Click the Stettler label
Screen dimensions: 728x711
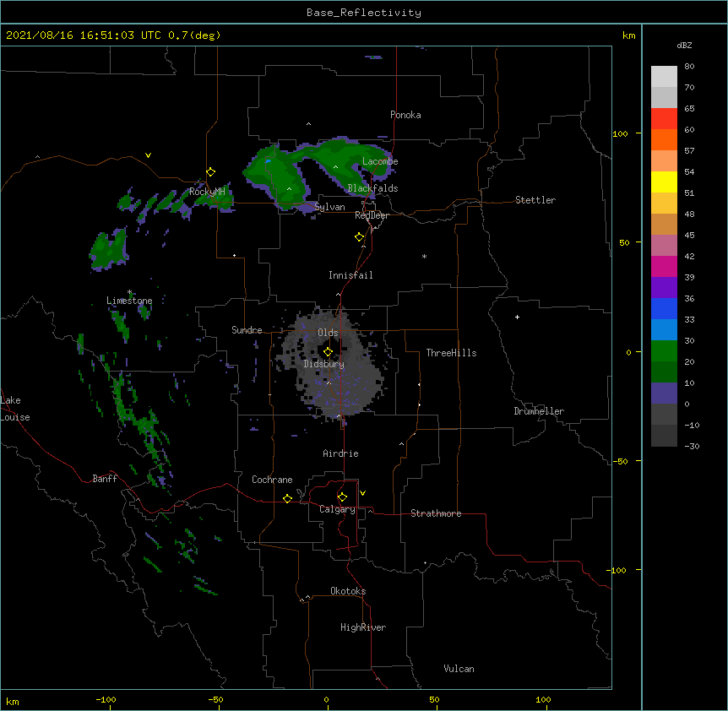click(x=535, y=200)
